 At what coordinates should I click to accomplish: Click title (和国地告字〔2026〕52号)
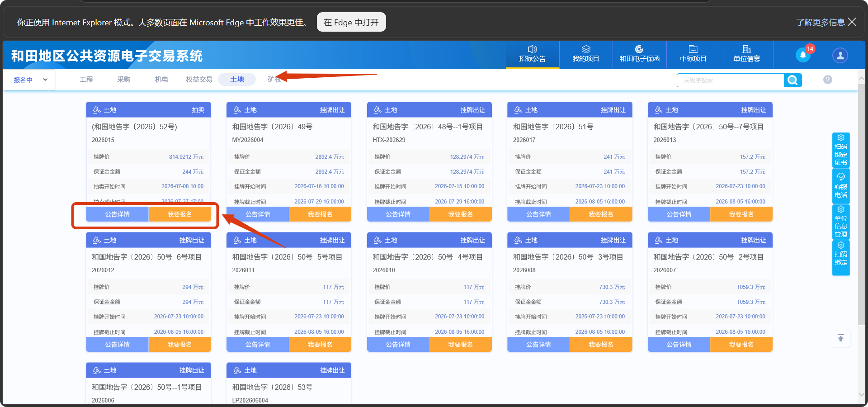134,127
